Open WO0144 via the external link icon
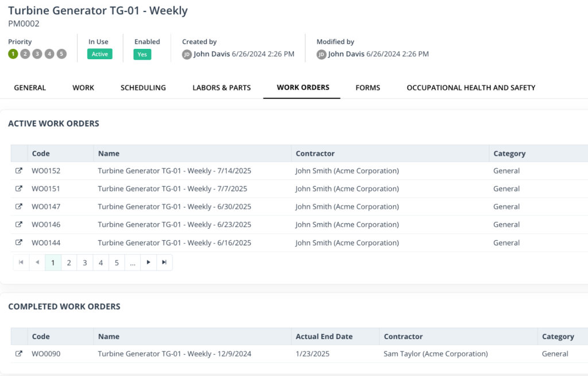Screen dimensions: 588x376 pyautogui.click(x=20, y=243)
